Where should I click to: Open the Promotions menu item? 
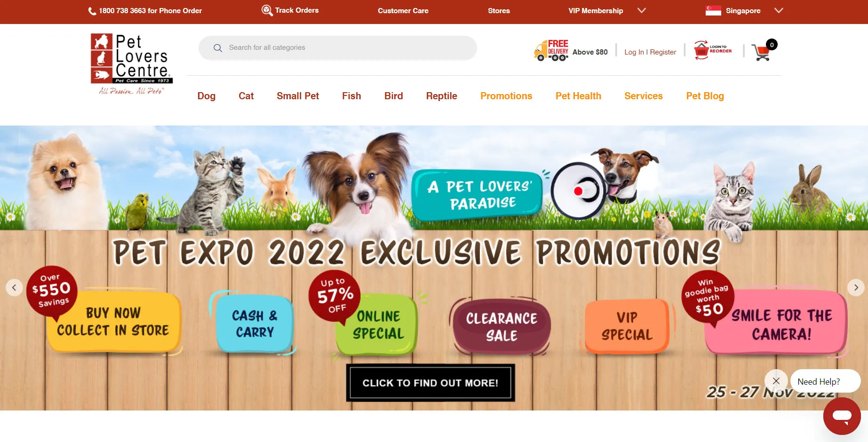pos(506,96)
